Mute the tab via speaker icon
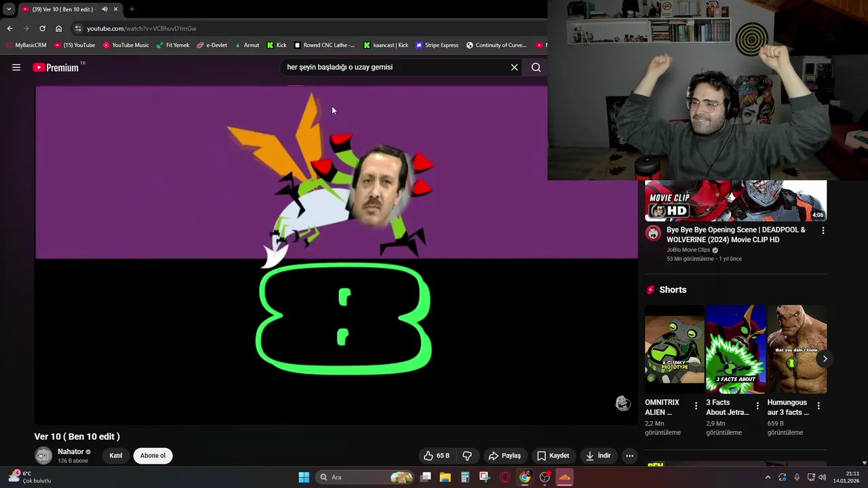The height and width of the screenshot is (488, 868). click(104, 9)
